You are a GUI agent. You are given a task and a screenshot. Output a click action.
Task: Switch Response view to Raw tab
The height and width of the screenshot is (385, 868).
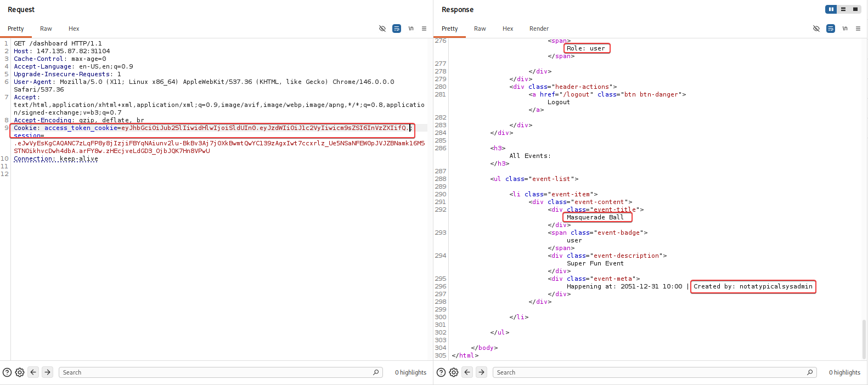(480, 29)
